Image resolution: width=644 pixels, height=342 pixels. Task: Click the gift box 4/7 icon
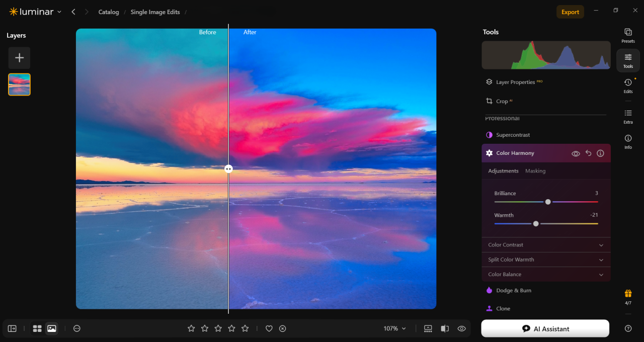pyautogui.click(x=628, y=297)
